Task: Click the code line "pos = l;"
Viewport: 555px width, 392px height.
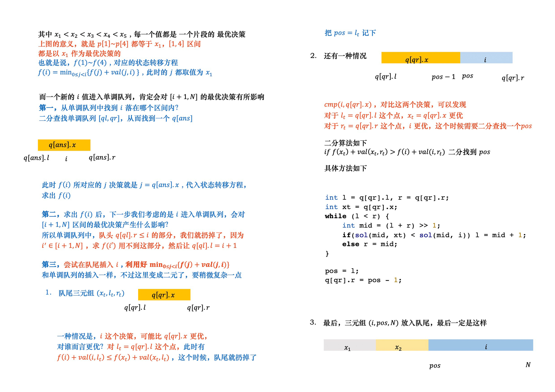Action: tap(342, 271)
